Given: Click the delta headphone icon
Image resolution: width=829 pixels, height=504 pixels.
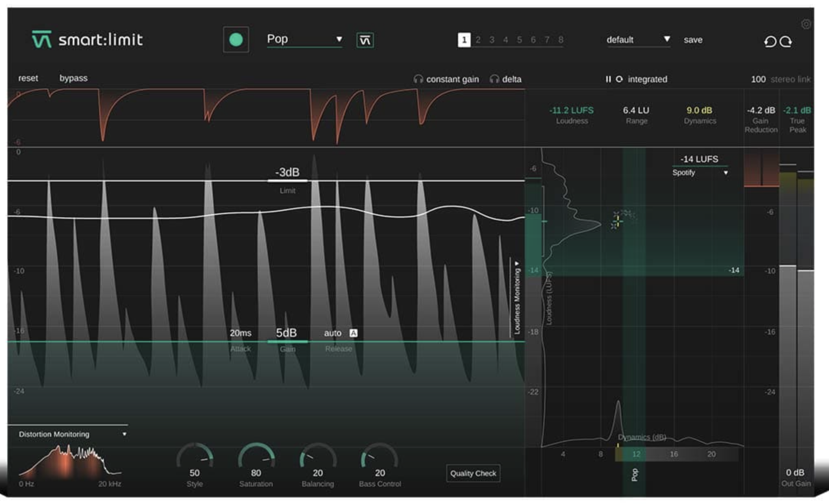Looking at the screenshot, I should [495, 79].
